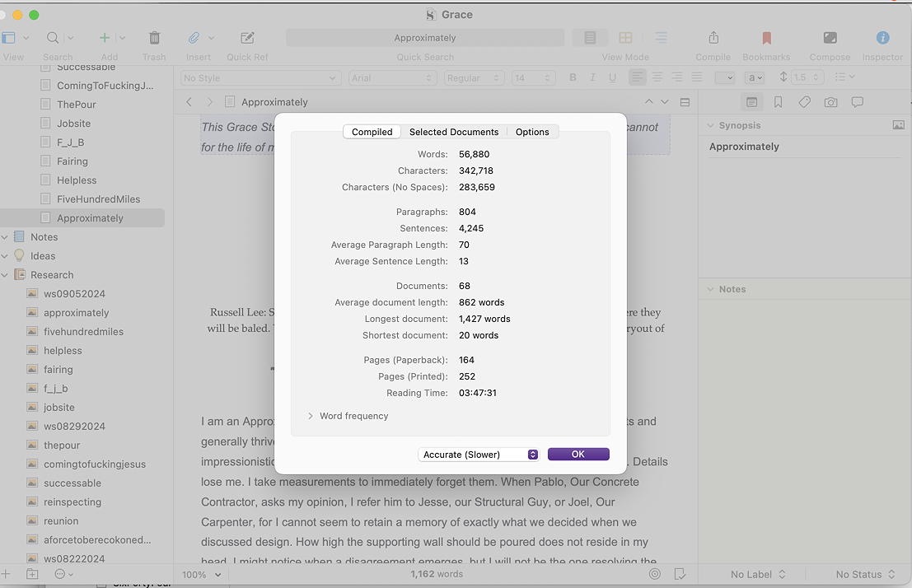This screenshot has height=588, width=912.
Task: Collapse the inspector Notes section
Action: [710, 289]
